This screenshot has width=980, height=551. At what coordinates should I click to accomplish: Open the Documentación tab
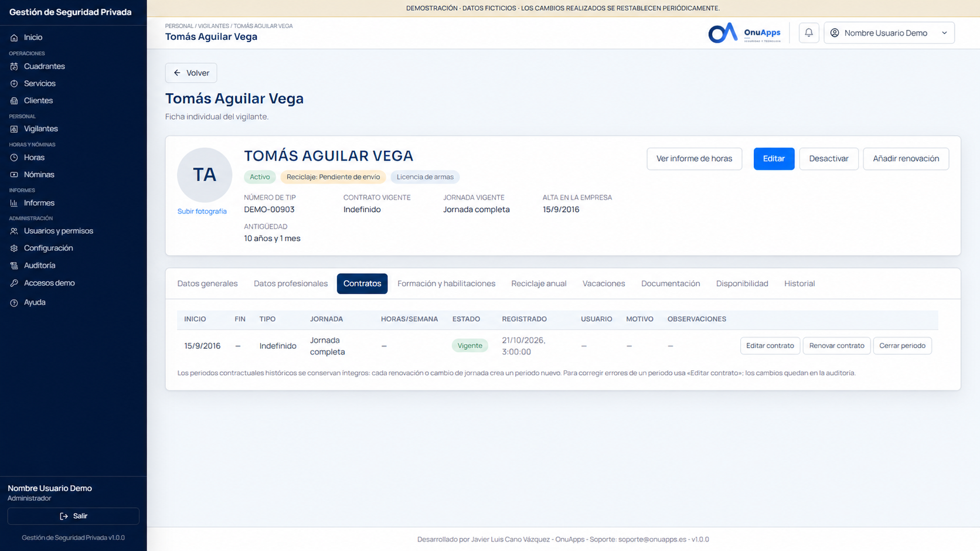click(x=671, y=284)
